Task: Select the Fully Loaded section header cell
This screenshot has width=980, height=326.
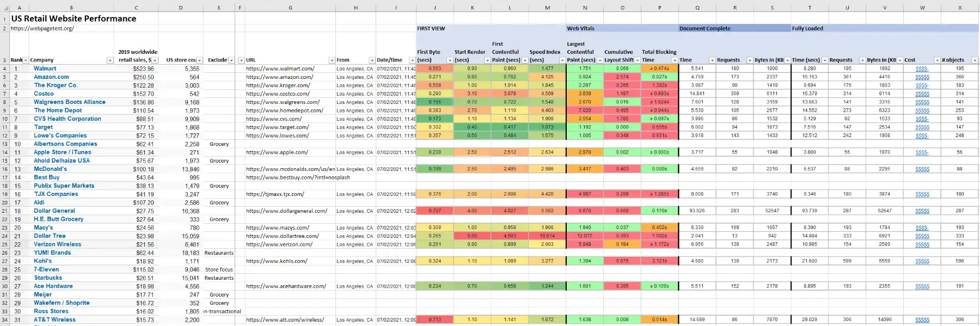Action: 885,28
